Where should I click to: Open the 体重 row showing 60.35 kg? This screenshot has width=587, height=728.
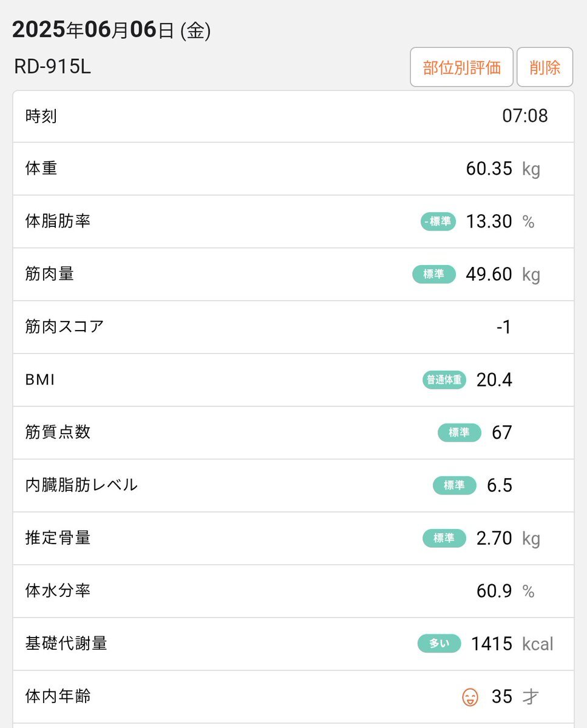293,169
